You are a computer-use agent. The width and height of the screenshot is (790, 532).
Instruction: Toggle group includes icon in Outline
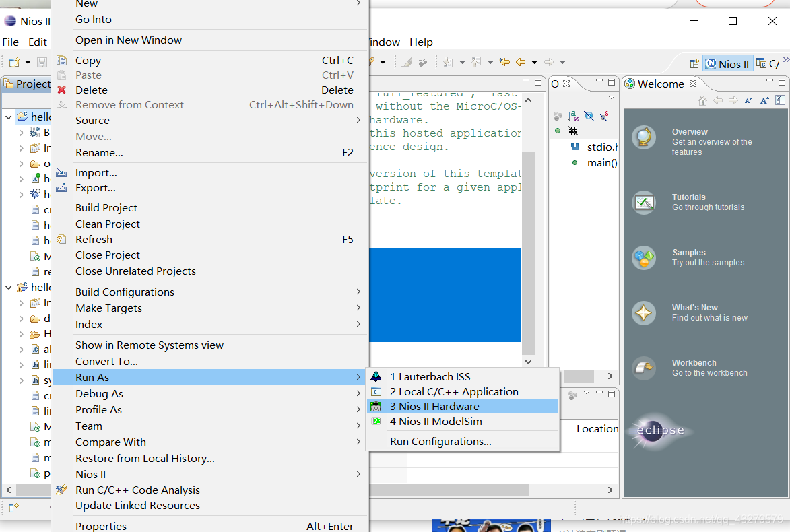pyautogui.click(x=558, y=117)
